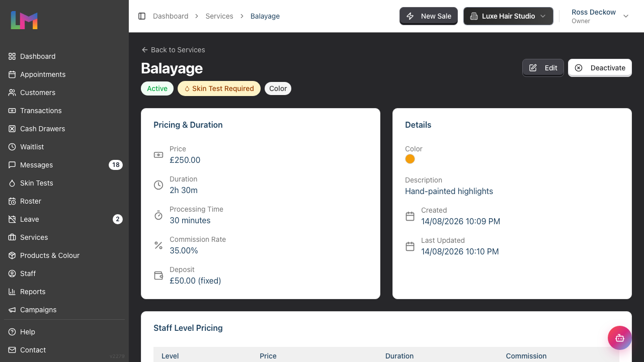Viewport: 644px width, 362px height.
Task: Go Back to Services
Action: pos(173,50)
